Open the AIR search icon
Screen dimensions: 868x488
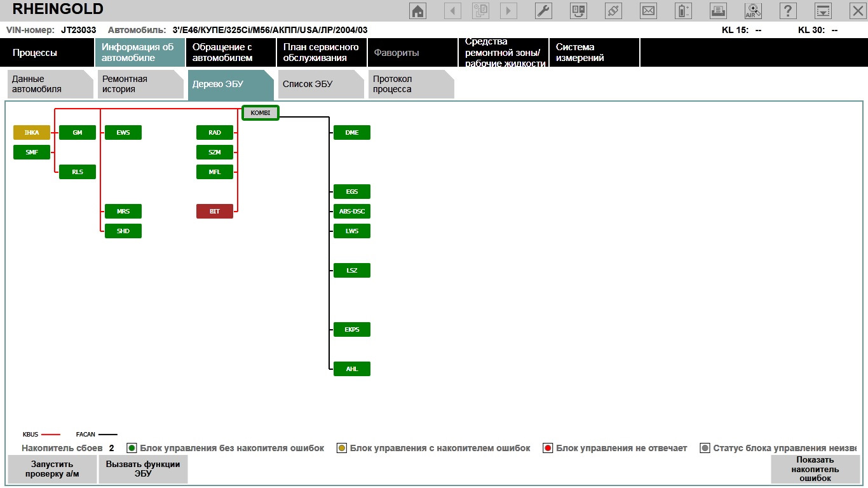pyautogui.click(x=753, y=11)
